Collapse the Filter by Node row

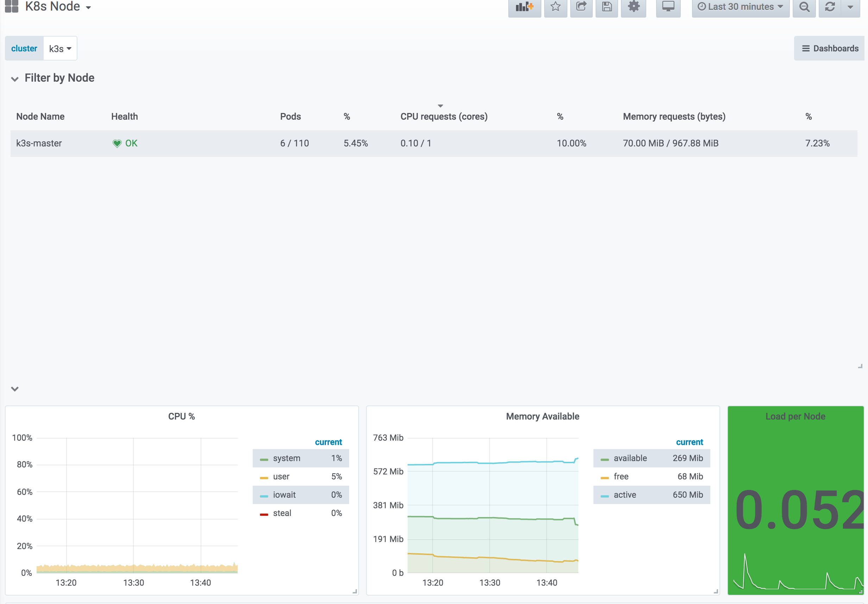15,78
